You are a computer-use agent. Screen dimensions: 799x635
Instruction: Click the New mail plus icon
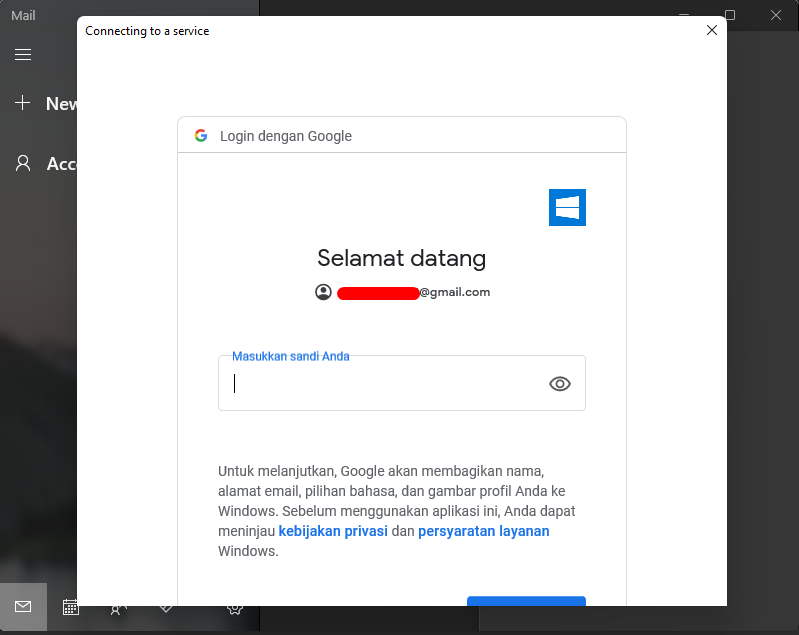(x=22, y=103)
